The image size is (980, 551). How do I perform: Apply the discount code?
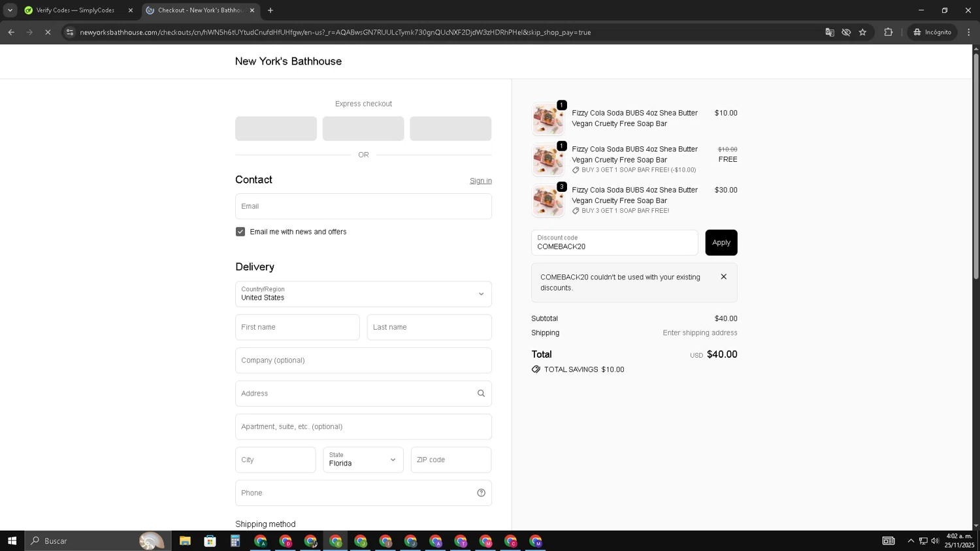[x=721, y=243]
